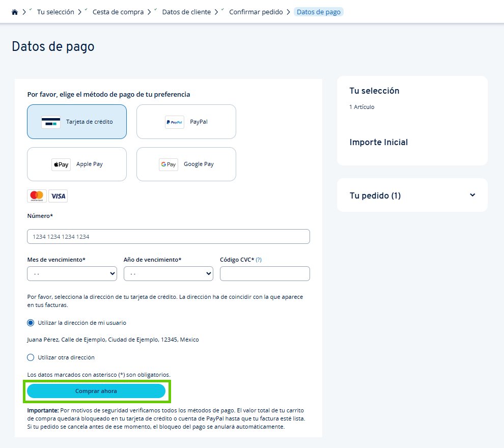Select the Google Pay icon

(169, 164)
